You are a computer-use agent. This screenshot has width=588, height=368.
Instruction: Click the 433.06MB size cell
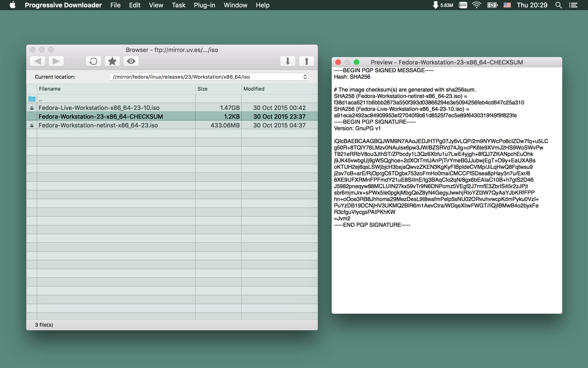point(225,125)
